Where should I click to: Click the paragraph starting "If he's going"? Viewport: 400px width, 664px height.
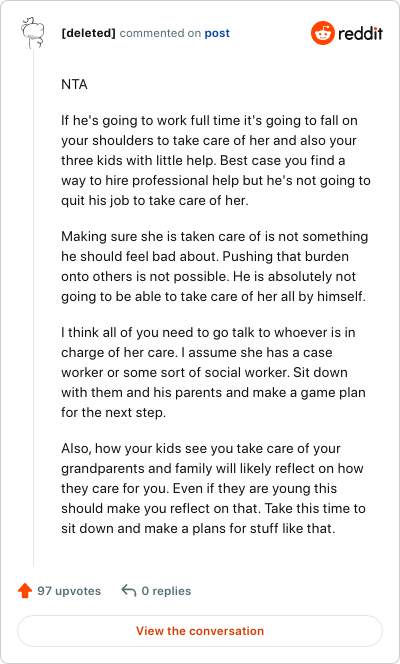(x=216, y=160)
